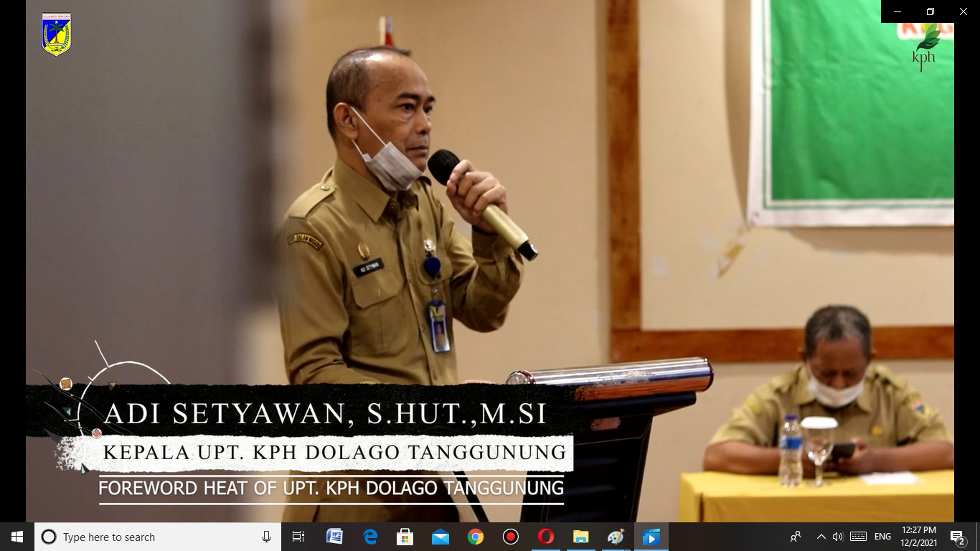Open the Mail app
This screenshot has width=980, height=551.
(x=440, y=537)
